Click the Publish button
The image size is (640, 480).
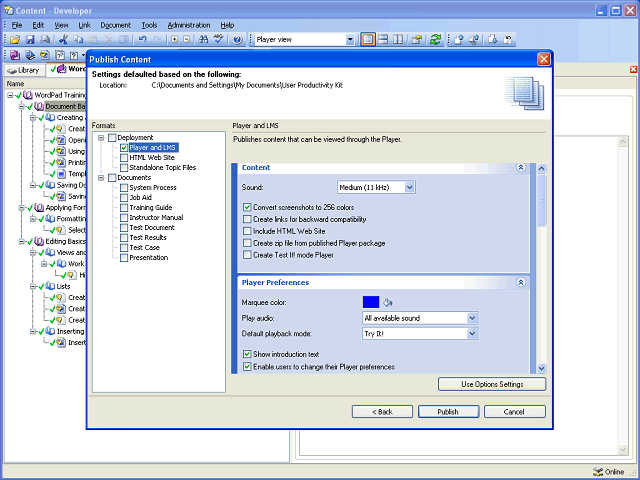(448, 412)
